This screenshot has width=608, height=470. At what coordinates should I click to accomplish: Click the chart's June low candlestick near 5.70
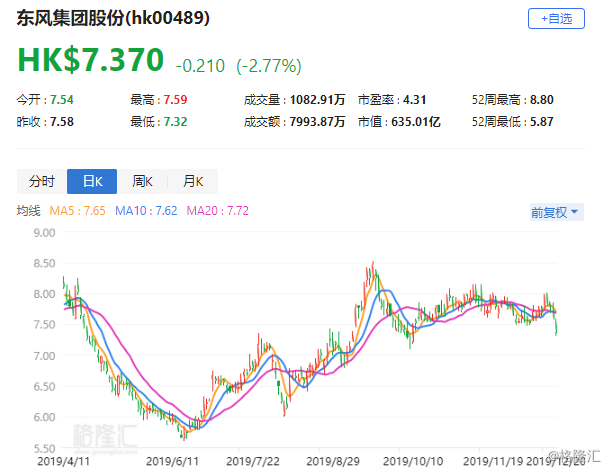click(x=184, y=435)
